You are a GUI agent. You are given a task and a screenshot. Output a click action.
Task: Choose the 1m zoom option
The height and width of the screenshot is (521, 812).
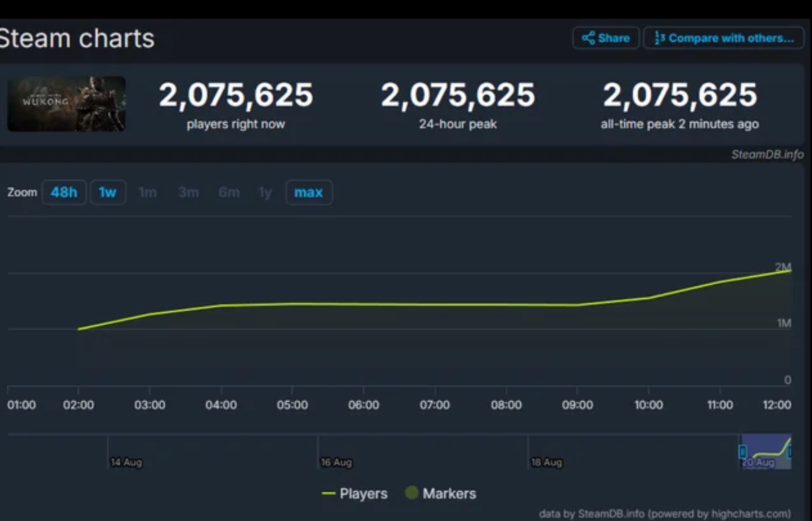click(148, 193)
